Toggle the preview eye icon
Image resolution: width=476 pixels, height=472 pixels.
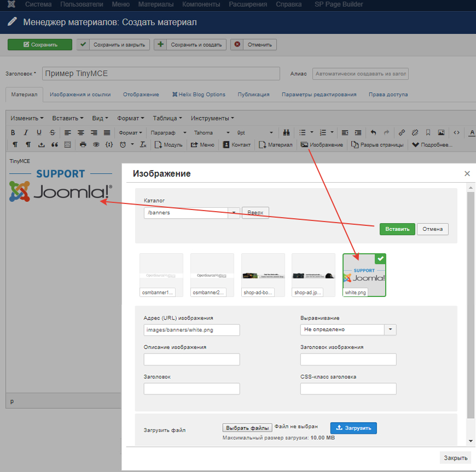[96, 145]
